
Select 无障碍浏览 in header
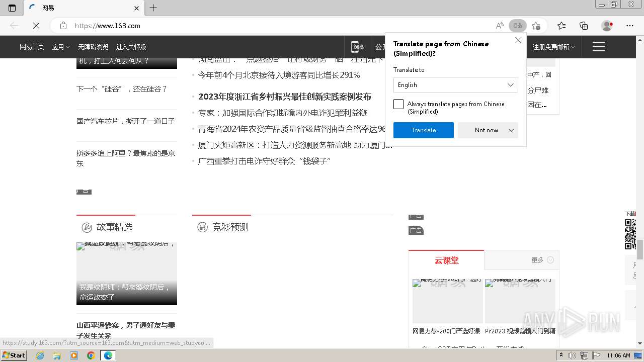tap(93, 47)
